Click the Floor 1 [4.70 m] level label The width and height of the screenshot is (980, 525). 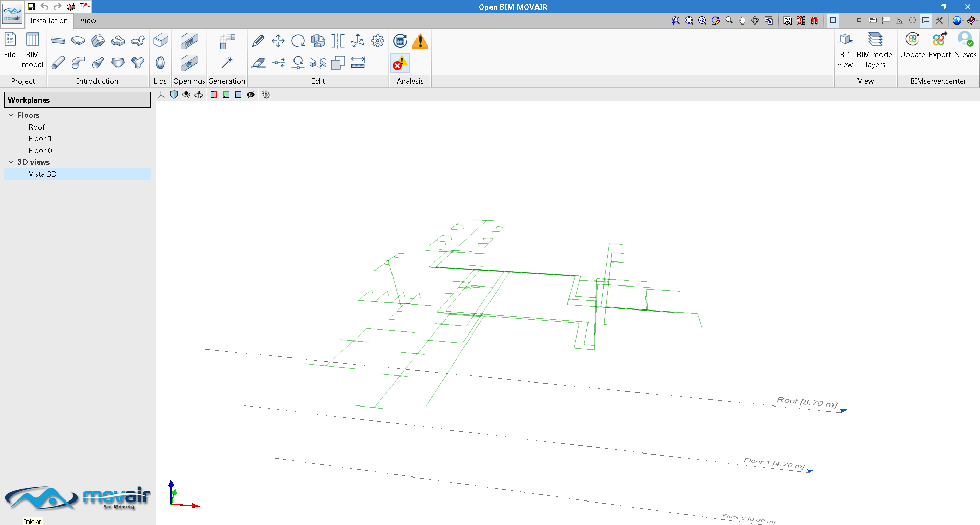[774, 463]
